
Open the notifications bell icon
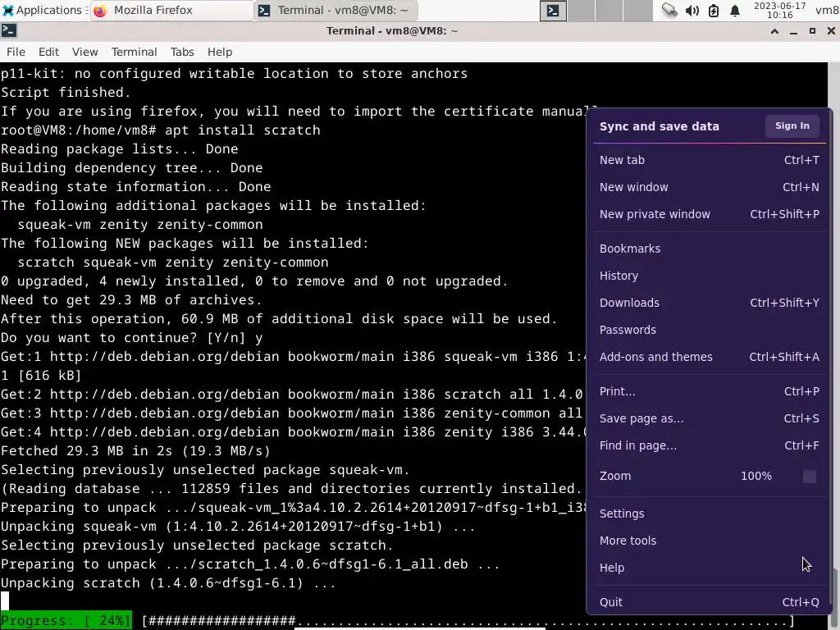coord(735,10)
